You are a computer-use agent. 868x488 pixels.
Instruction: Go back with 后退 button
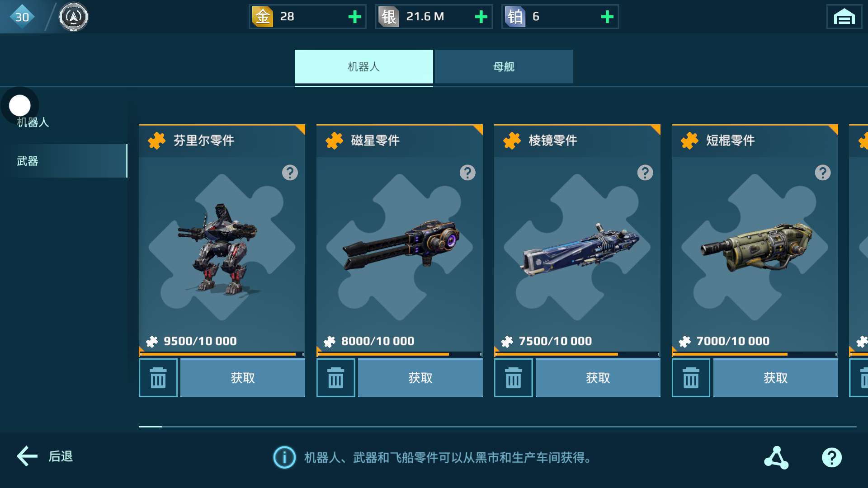click(x=44, y=456)
